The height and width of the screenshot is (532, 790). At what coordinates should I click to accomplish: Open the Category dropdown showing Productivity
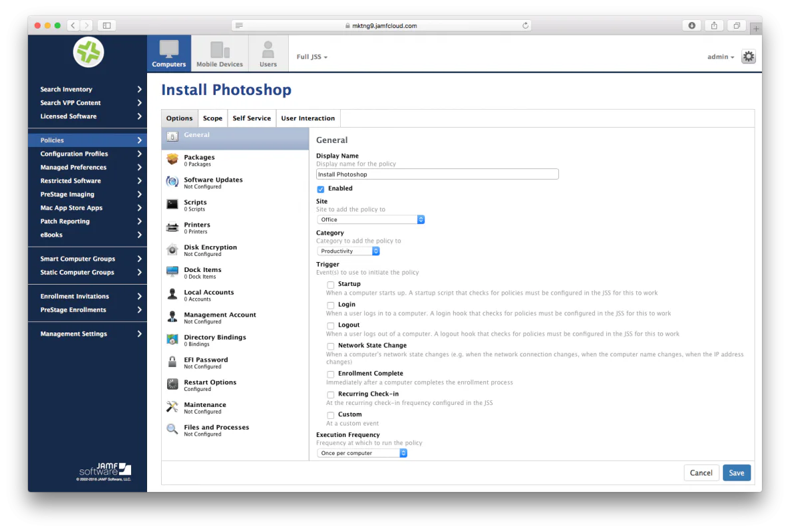tap(348, 251)
